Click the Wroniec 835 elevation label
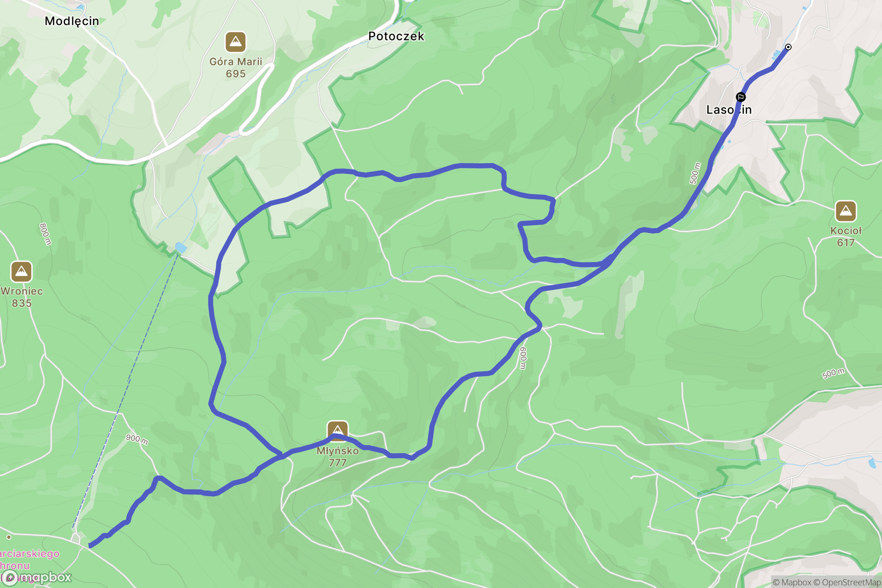Image resolution: width=882 pixels, height=588 pixels. (x=22, y=297)
